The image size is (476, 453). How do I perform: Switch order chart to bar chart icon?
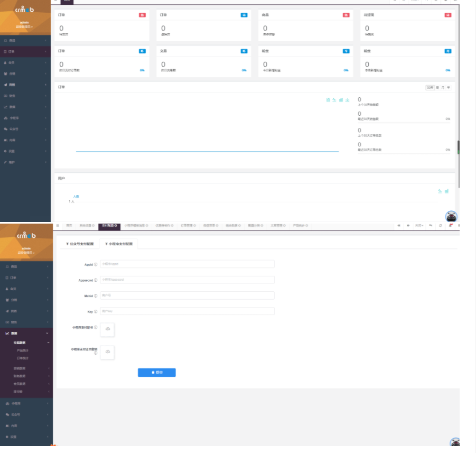point(341,100)
